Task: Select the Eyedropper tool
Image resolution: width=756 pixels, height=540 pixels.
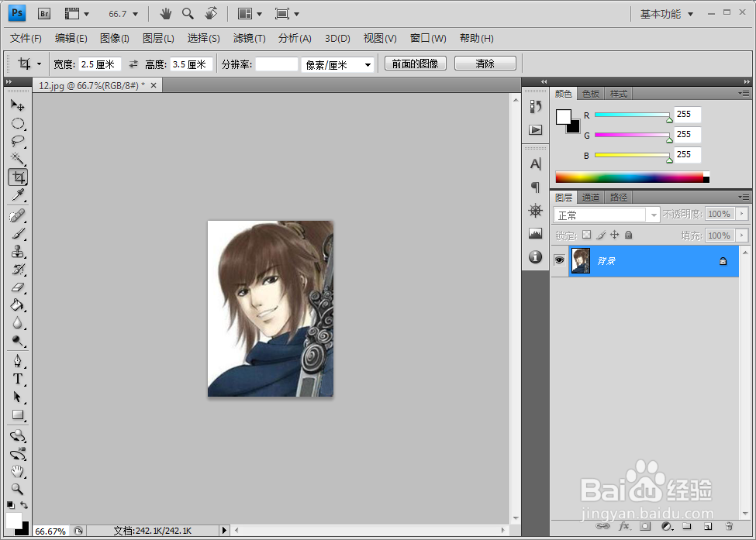Action: tap(18, 194)
